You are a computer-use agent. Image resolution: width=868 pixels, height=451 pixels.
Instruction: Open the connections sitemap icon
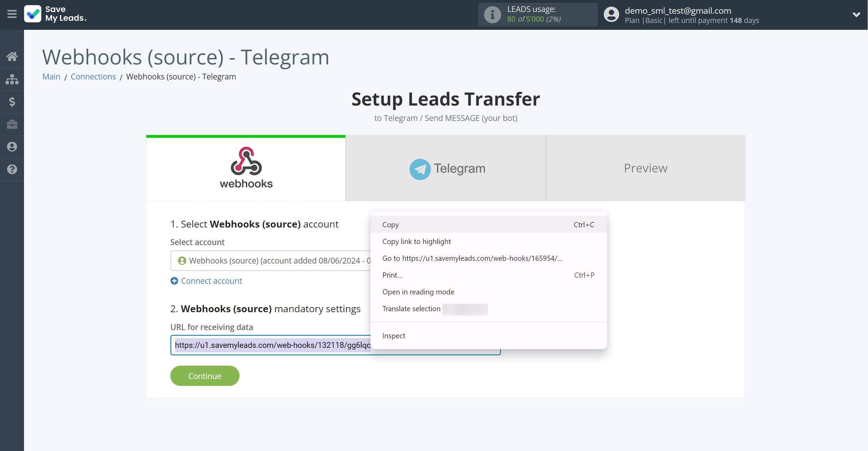tap(12, 79)
